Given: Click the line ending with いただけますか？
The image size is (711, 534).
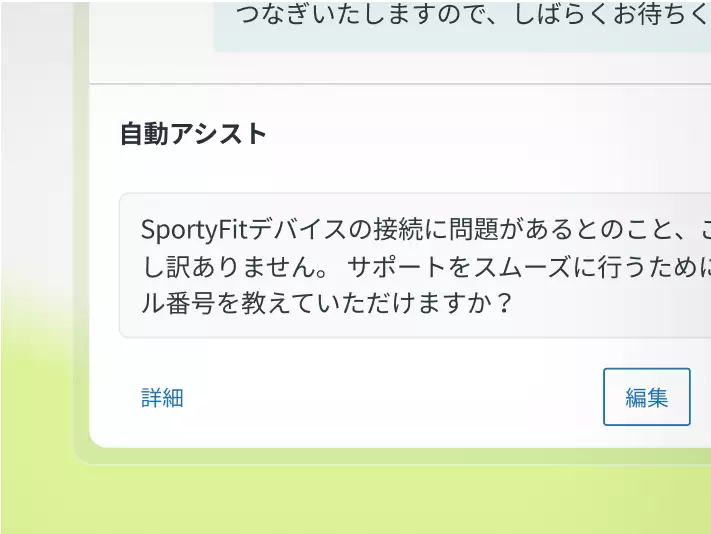Looking at the screenshot, I should pyautogui.click(x=327, y=303).
